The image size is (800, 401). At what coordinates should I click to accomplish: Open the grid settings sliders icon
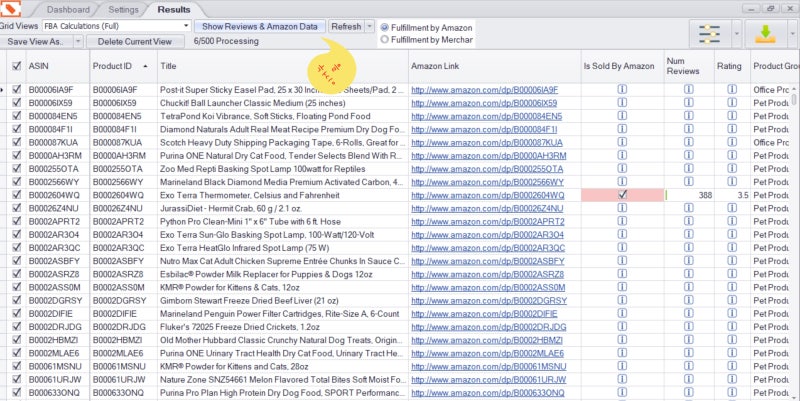(709, 34)
